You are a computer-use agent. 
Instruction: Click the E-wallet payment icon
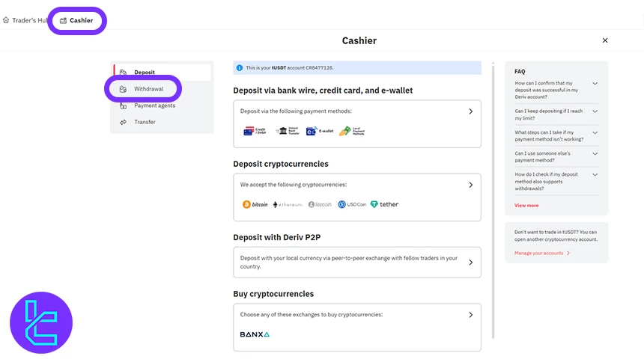coord(321,131)
